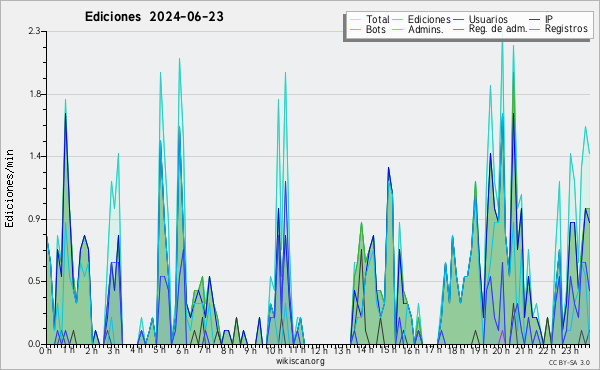The height and width of the screenshot is (370, 600).
Task: Click the '20 h' x-axis tick label
Action: tap(501, 351)
